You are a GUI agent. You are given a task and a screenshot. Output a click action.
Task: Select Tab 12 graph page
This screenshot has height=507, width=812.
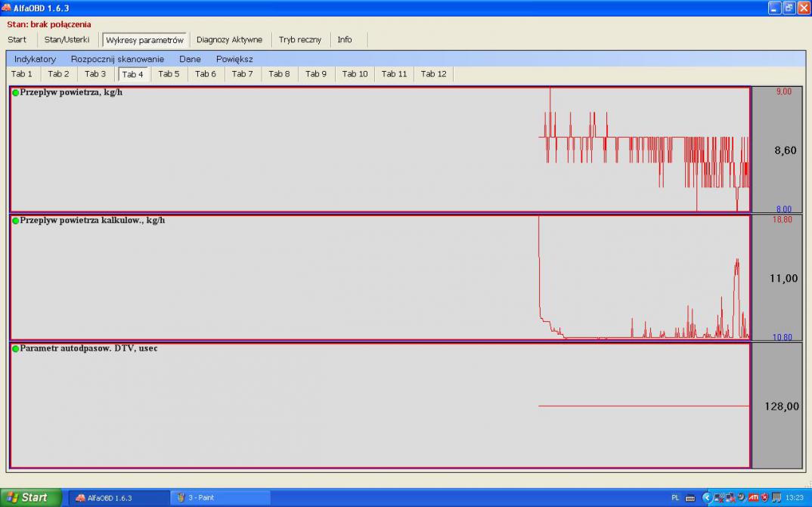(x=433, y=74)
